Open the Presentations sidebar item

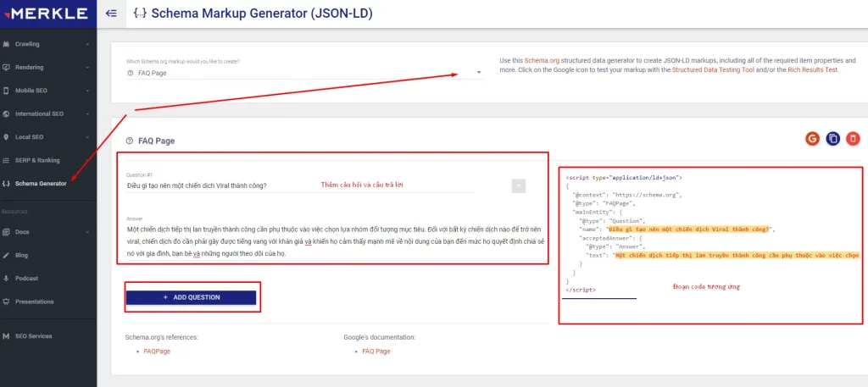[x=48, y=301]
